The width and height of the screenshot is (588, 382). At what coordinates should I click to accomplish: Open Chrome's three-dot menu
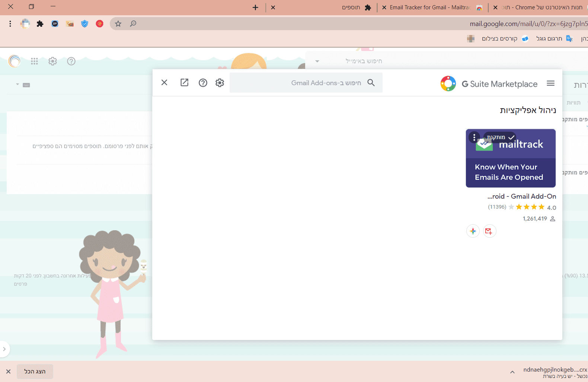[10, 24]
